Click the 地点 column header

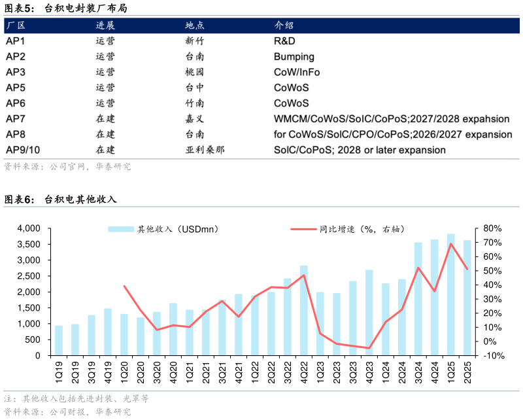point(194,26)
